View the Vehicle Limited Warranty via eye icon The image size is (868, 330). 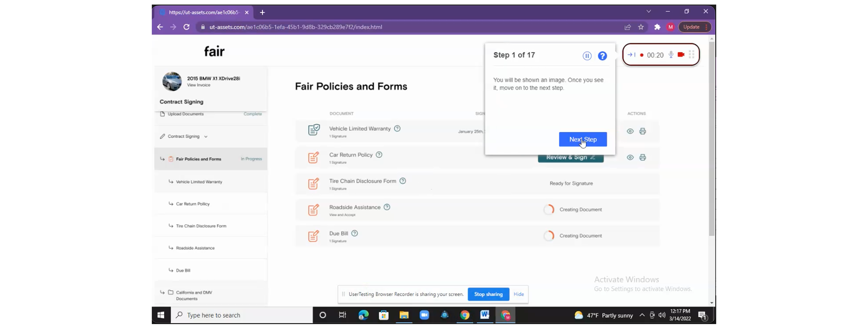point(630,131)
